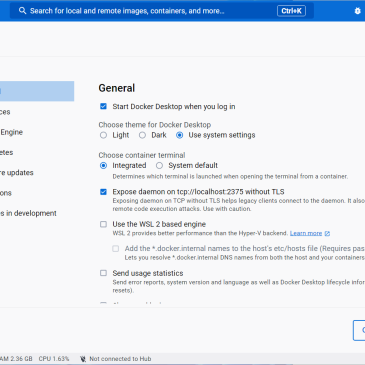Select the Light theme radio button

[103, 135]
